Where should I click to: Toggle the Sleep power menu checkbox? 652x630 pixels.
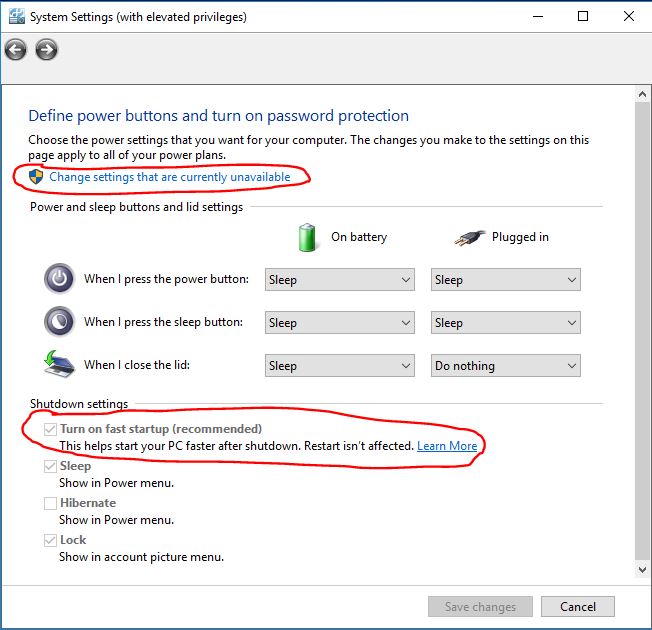[x=50, y=466]
